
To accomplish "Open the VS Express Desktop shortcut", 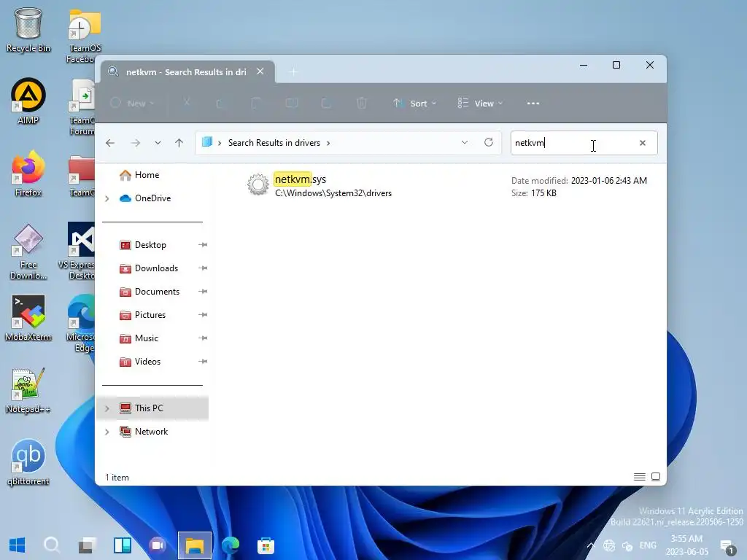I will coord(79,251).
